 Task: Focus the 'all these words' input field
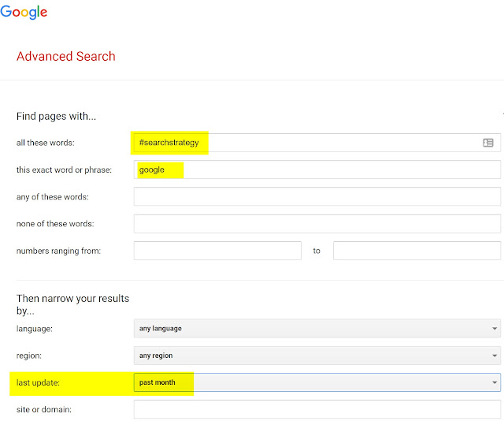317,143
